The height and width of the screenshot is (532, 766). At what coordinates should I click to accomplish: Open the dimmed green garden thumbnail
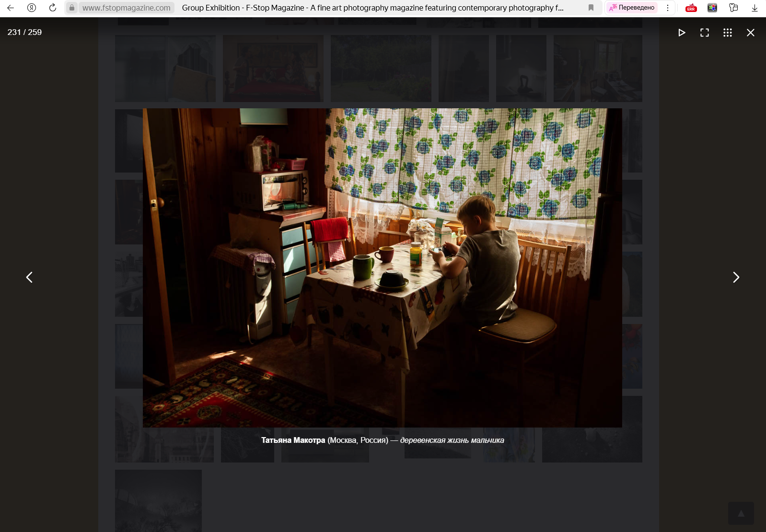click(381, 69)
